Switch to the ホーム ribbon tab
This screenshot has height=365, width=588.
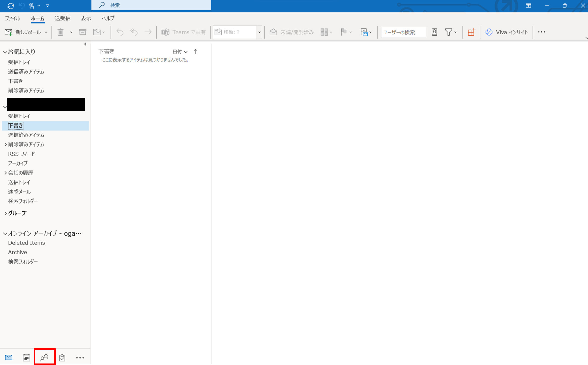tap(38, 18)
